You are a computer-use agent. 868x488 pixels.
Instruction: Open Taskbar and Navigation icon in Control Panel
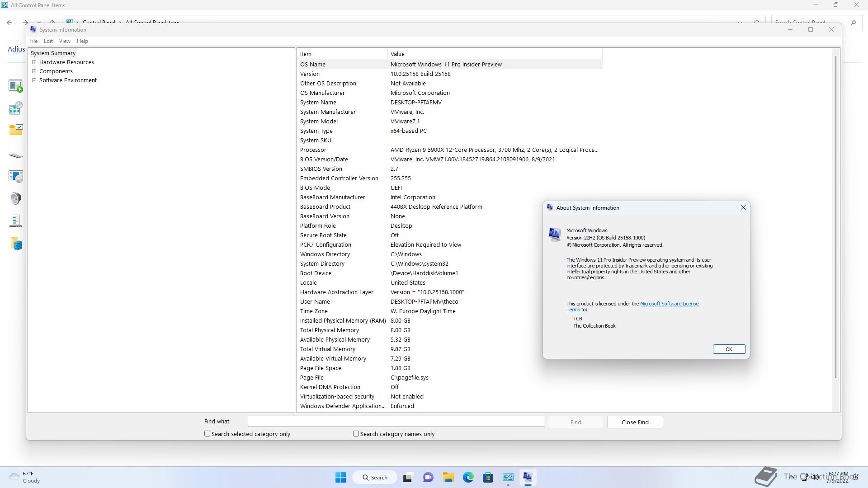(x=16, y=221)
